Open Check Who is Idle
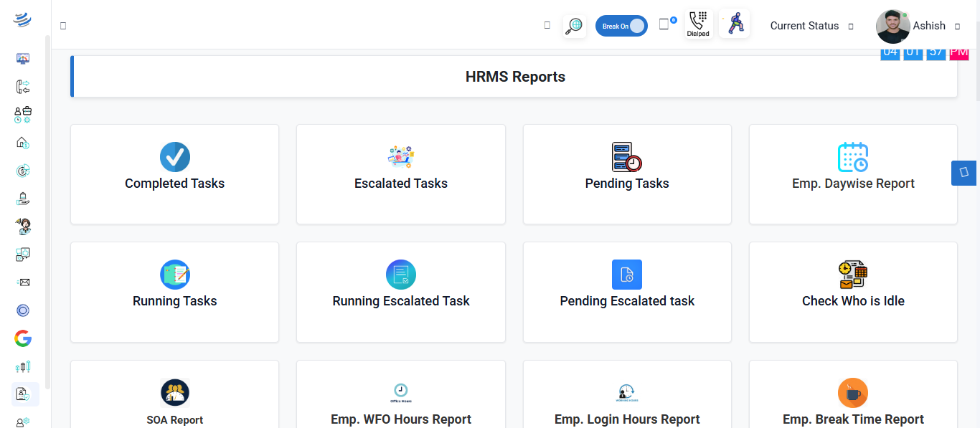Screen dimensions: 980x428 coord(852,293)
